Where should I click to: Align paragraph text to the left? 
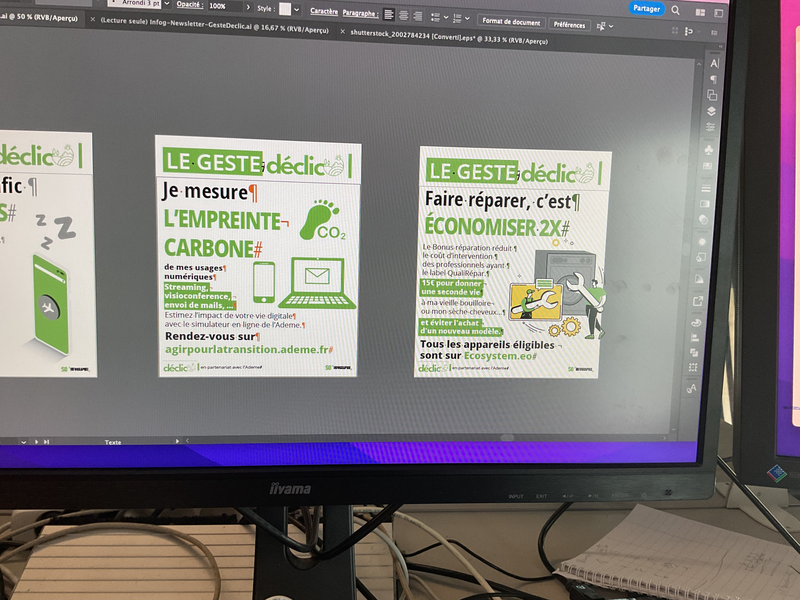coord(389,15)
